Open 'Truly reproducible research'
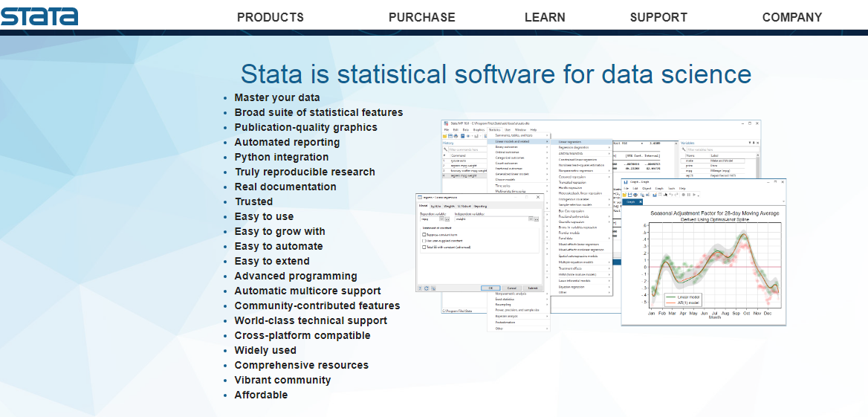The image size is (868, 417). click(x=305, y=172)
